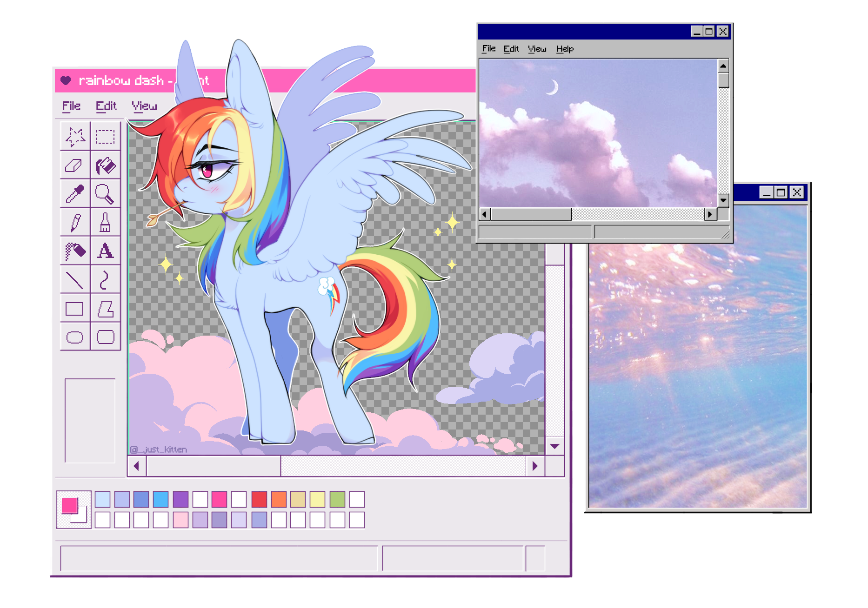The image size is (868, 608).
Task: Select the Curve tool
Action: tap(105, 280)
